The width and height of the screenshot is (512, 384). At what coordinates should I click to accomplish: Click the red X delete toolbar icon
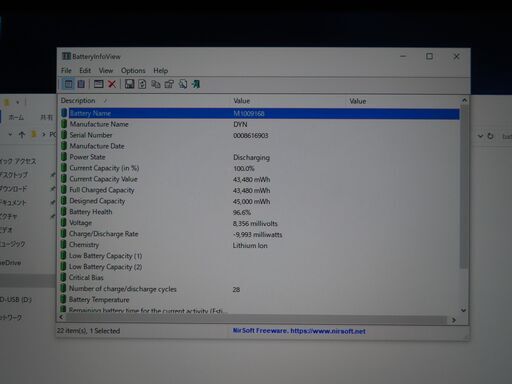(112, 84)
